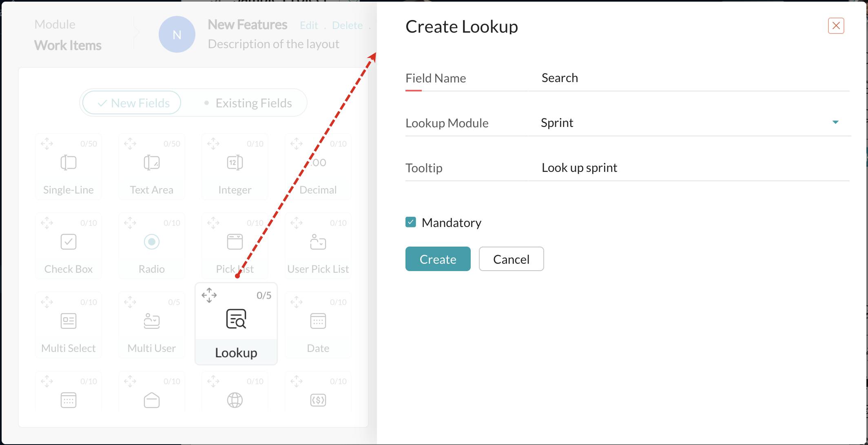
Task: Choose the Radio field icon
Action: [152, 242]
